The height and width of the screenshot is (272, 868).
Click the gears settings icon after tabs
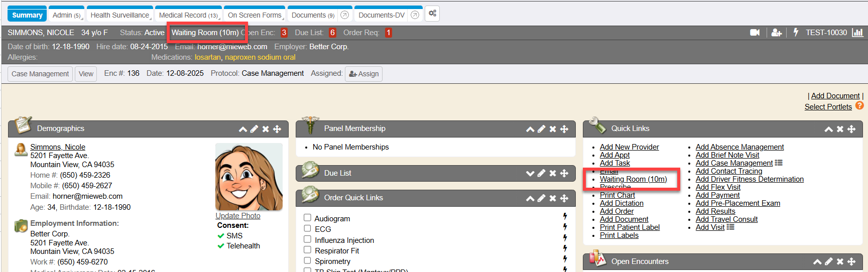[x=432, y=14]
